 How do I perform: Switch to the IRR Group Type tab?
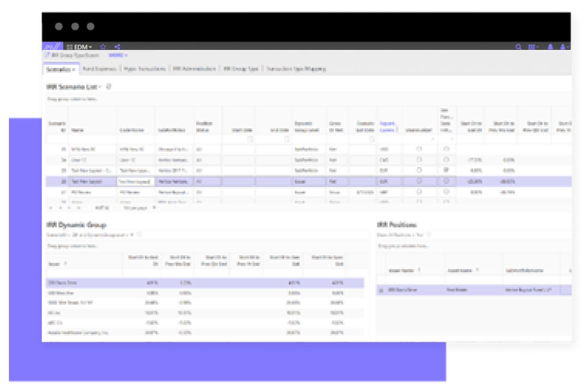point(241,69)
